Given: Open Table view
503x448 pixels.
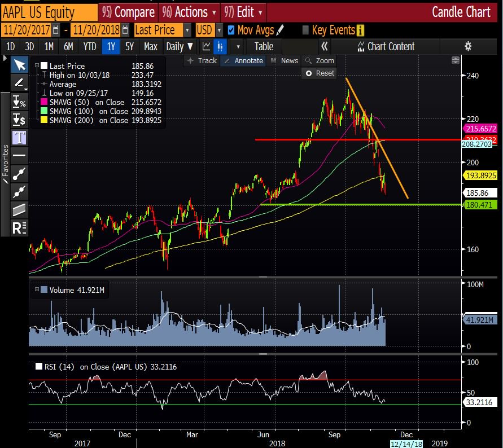Looking at the screenshot, I should (264, 47).
